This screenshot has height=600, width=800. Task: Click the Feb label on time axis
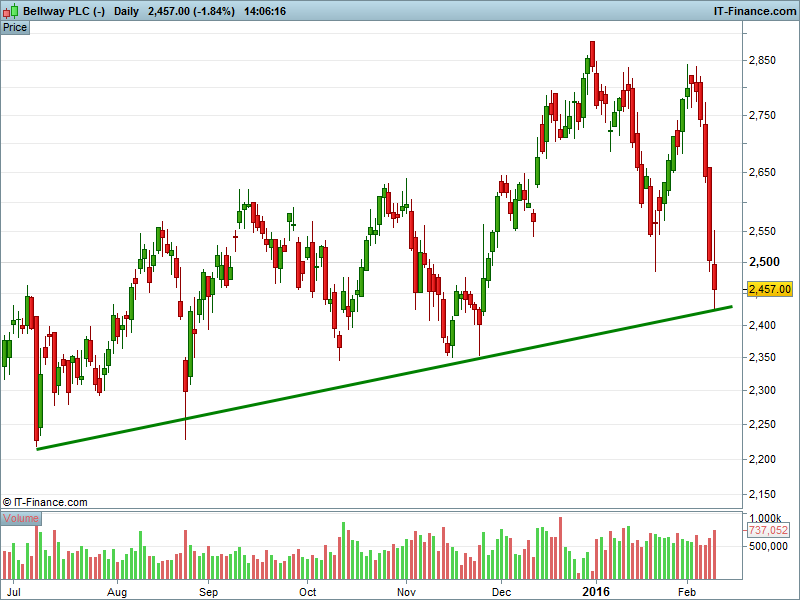pyautogui.click(x=688, y=590)
